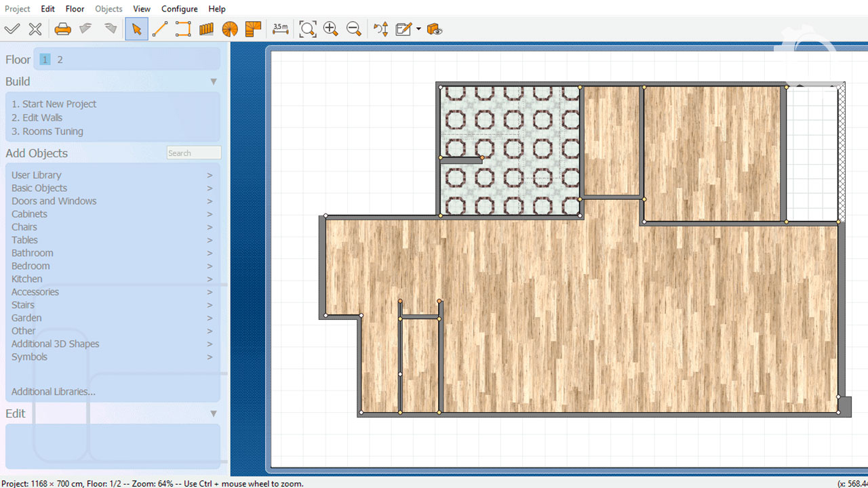Click Start New Project step

coord(54,104)
